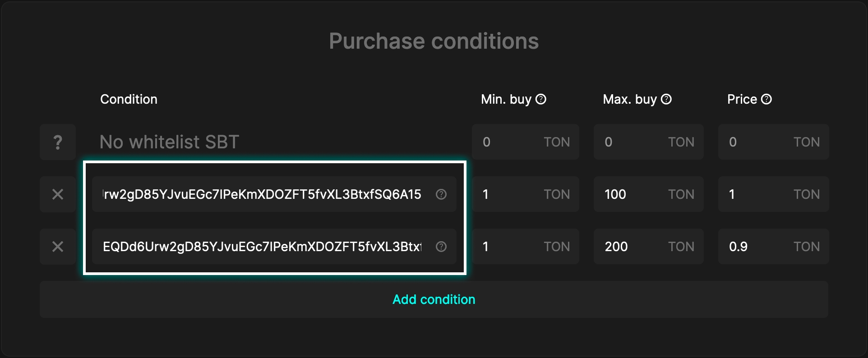Click the Price help icon
The width and height of the screenshot is (868, 358).
pyautogui.click(x=766, y=99)
